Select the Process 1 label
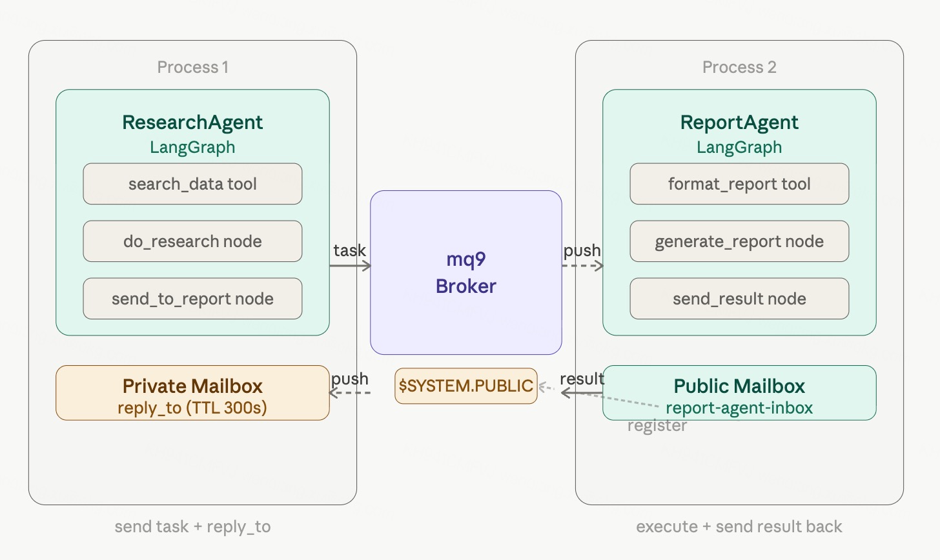940x560 pixels. pyautogui.click(x=192, y=67)
